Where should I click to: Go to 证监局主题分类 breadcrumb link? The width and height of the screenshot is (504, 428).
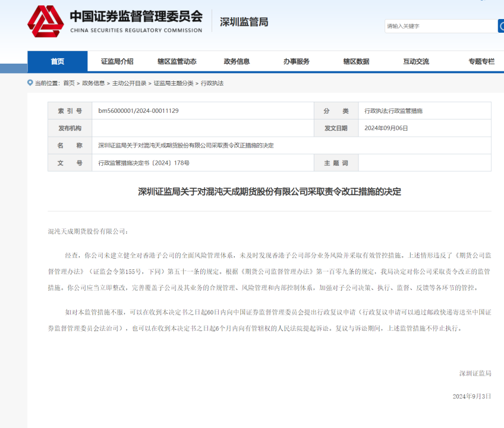pos(174,83)
